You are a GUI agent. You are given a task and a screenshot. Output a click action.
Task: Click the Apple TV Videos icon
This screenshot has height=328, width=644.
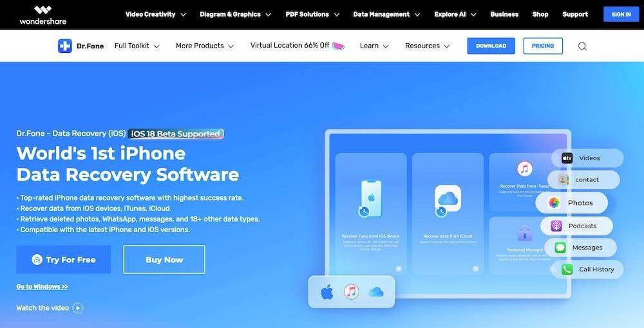567,158
